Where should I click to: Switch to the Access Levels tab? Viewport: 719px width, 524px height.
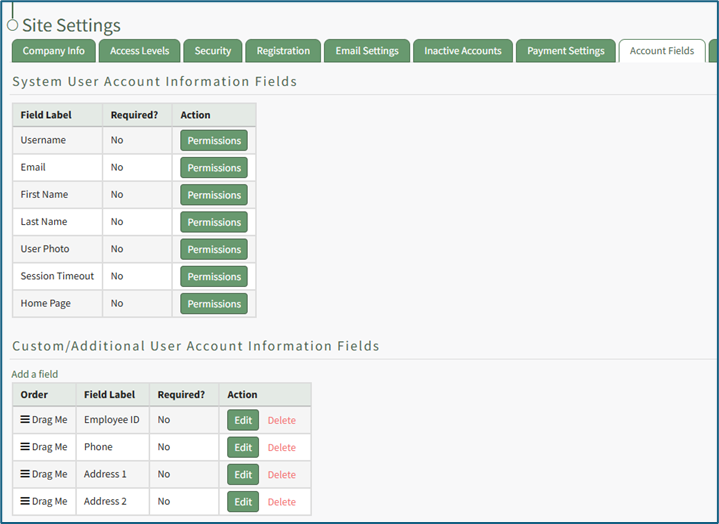pos(139,51)
